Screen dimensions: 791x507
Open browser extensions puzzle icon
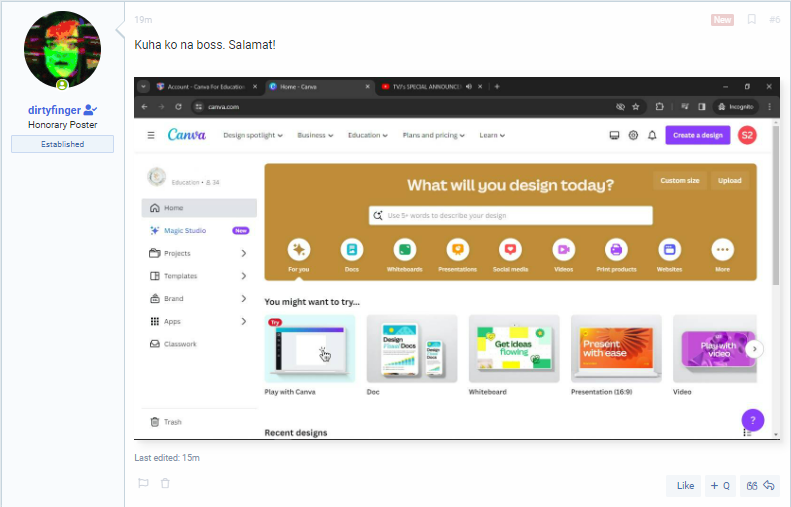659,107
